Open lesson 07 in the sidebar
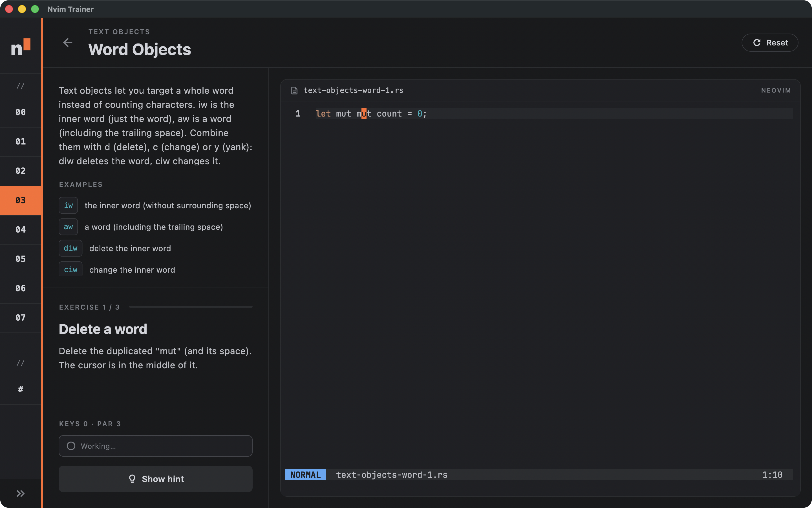Viewport: 812px width, 508px height. coord(21,317)
